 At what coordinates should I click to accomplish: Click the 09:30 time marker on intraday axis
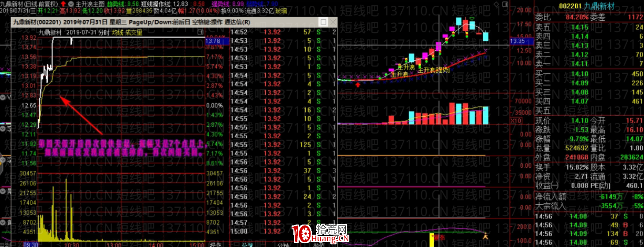(x=31, y=244)
